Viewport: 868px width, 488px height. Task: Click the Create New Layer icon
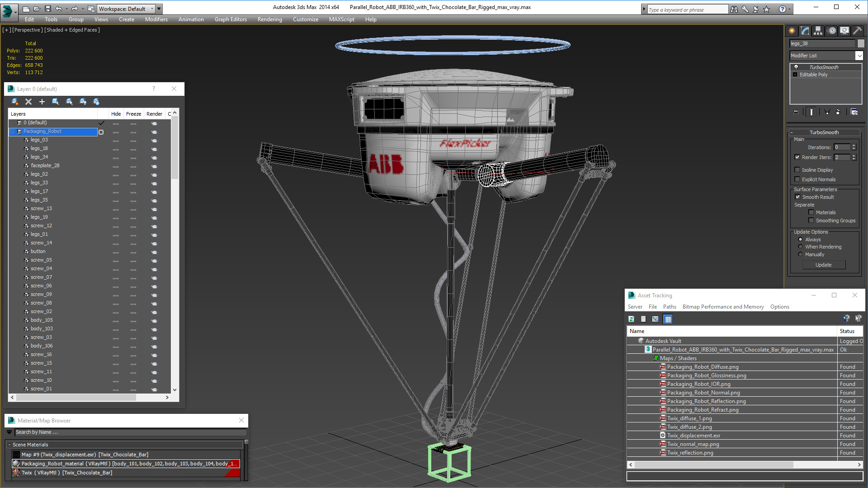[x=15, y=102]
